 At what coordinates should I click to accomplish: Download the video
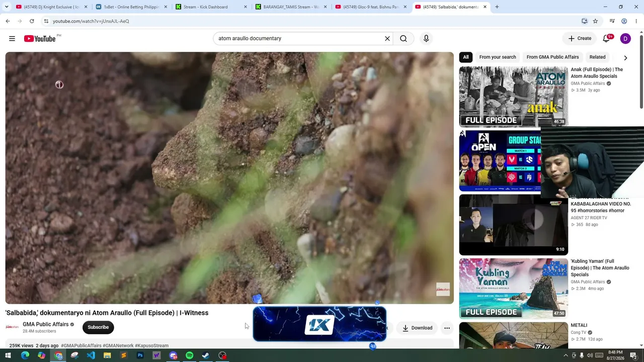[417, 328]
